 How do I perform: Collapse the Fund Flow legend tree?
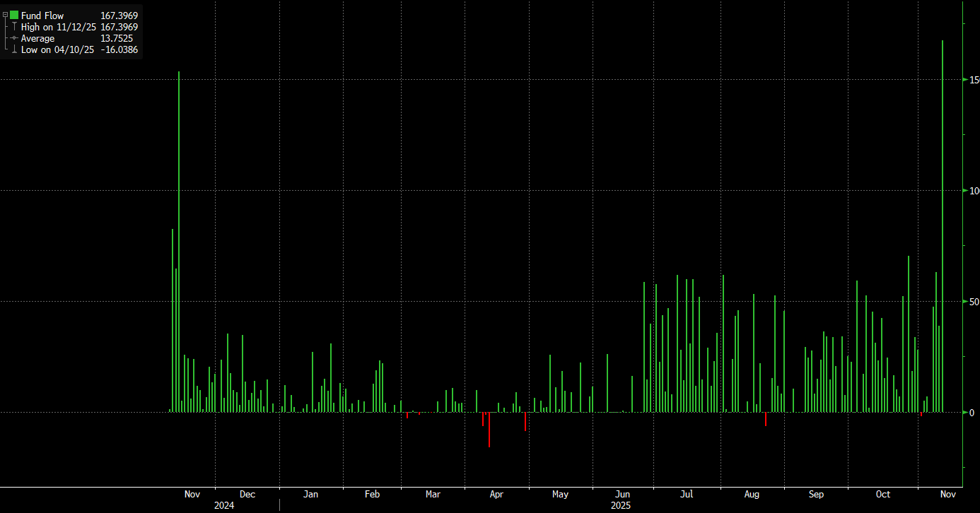(x=5, y=15)
